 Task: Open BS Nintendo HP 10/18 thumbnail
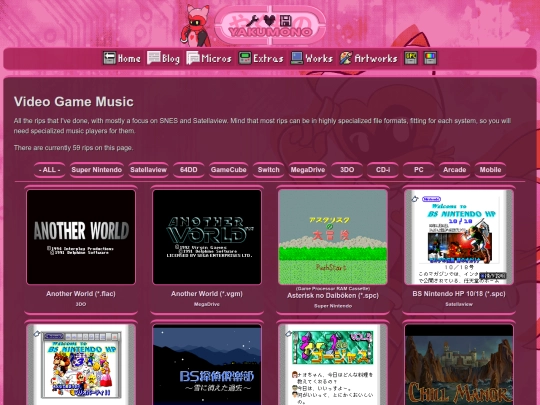click(x=459, y=237)
